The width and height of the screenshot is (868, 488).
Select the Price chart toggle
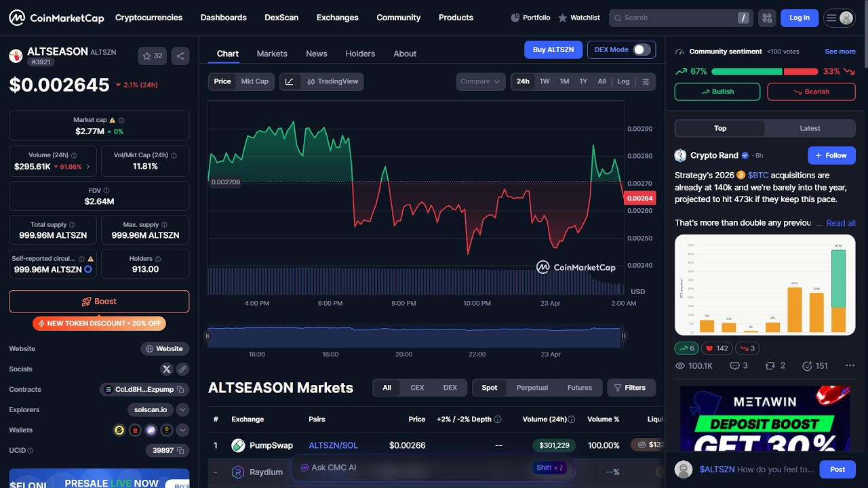click(x=222, y=81)
